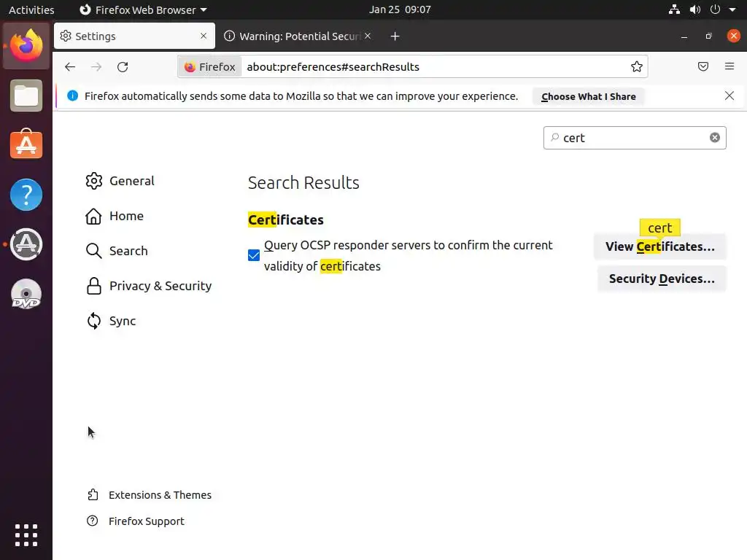Image resolution: width=747 pixels, height=560 pixels.
Task: Open the Save to Pocket icon
Action: pos(703,67)
